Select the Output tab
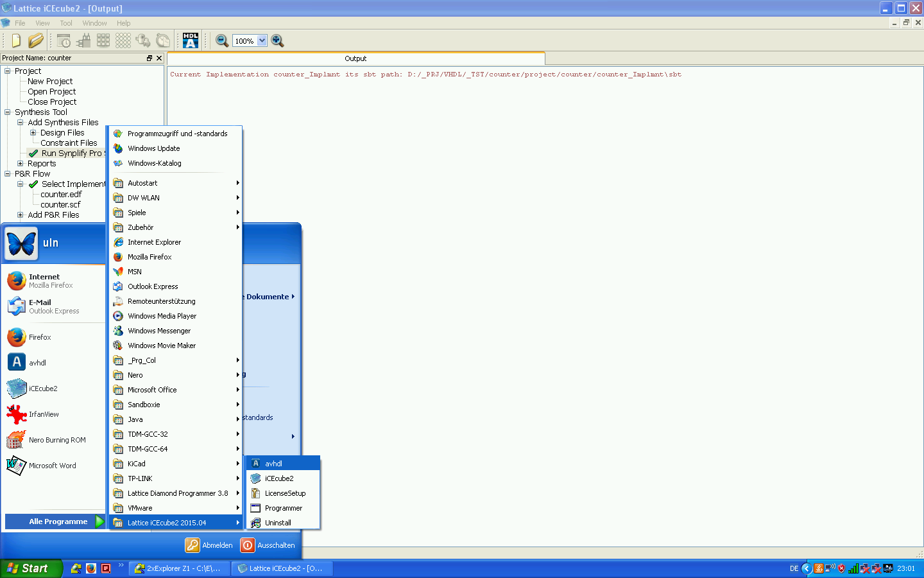 (x=355, y=58)
